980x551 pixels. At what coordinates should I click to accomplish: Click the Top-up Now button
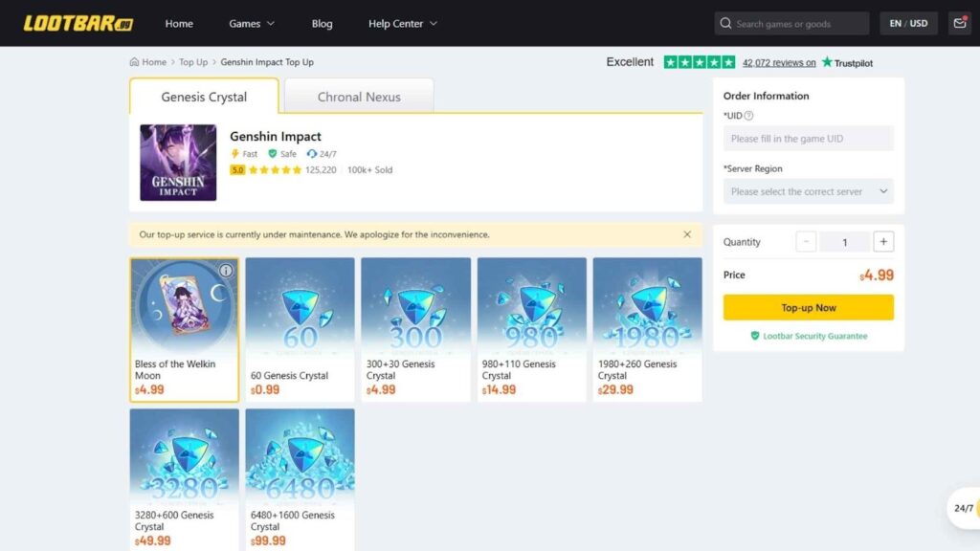point(809,308)
